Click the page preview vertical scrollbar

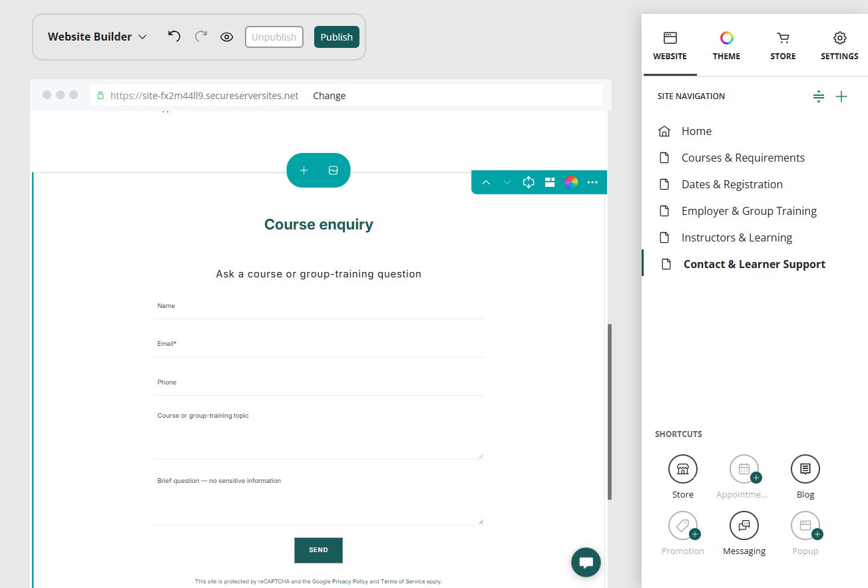[609, 412]
